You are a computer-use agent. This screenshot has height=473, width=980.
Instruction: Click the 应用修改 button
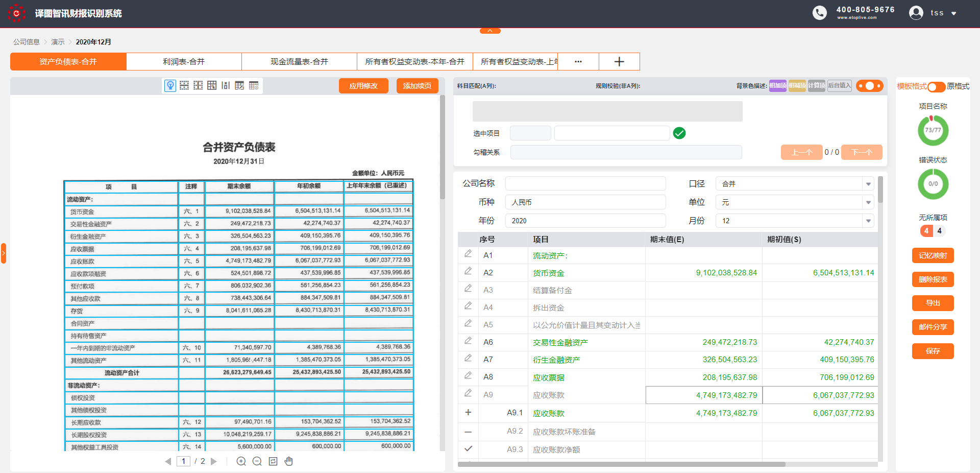363,86
